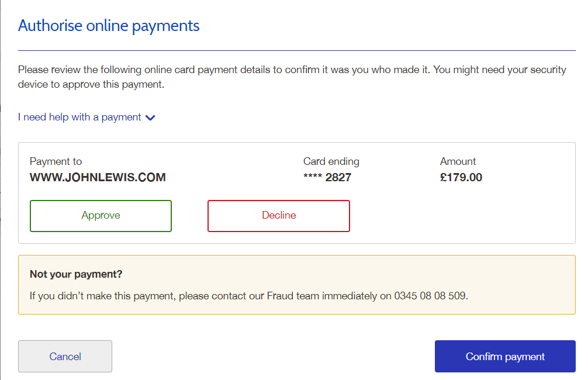Click the word 'Fraud' in the warning notice
This screenshot has height=380, width=588.
279,296
